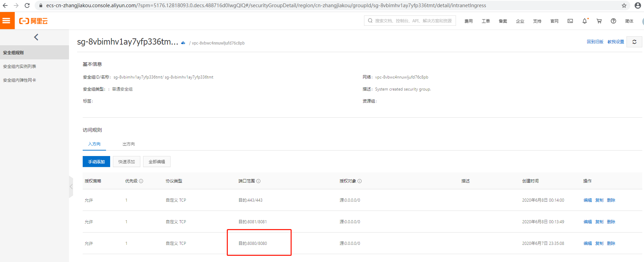Click 回到旧版 link

click(x=595, y=41)
